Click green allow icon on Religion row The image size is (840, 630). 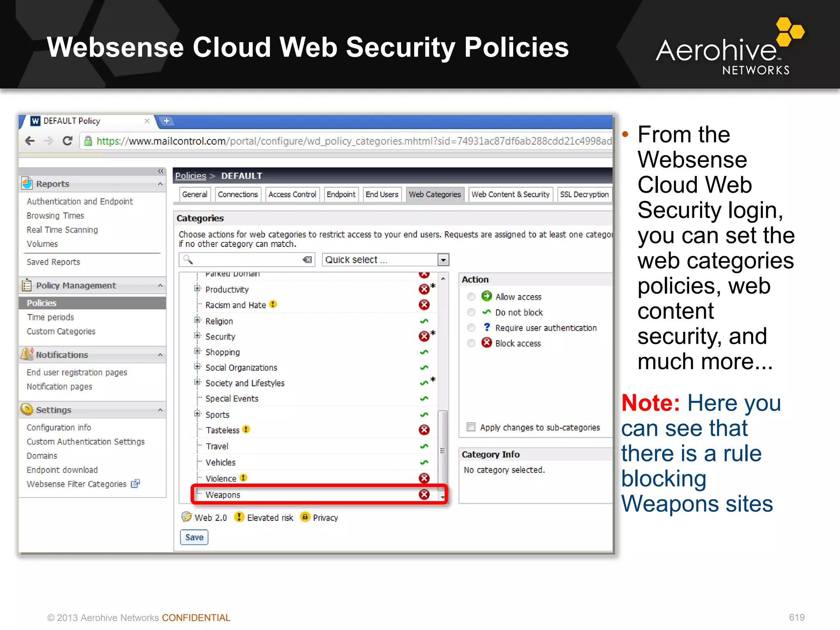pyautogui.click(x=424, y=321)
